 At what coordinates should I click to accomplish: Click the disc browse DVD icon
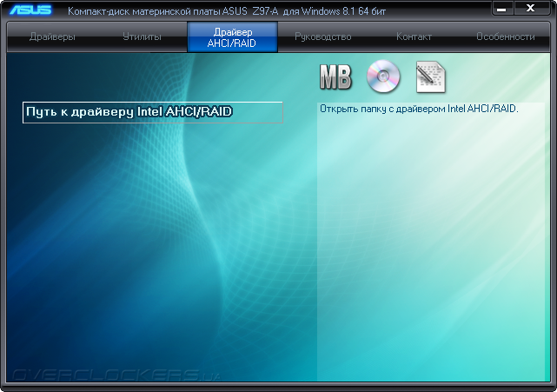point(383,76)
